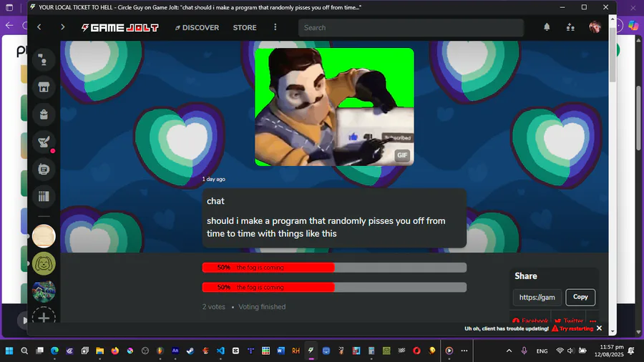Open the game library sidebar icon
644x362 pixels.
pos(44,197)
